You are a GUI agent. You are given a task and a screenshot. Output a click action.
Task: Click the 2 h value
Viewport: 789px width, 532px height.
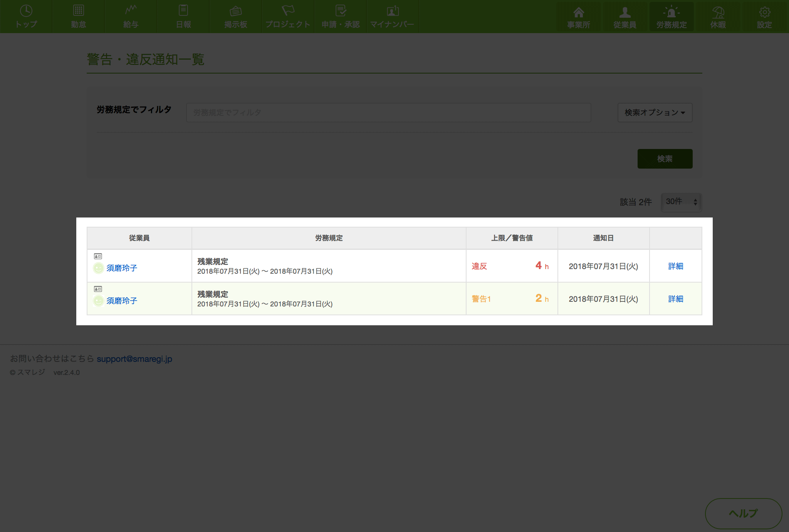[542, 298]
